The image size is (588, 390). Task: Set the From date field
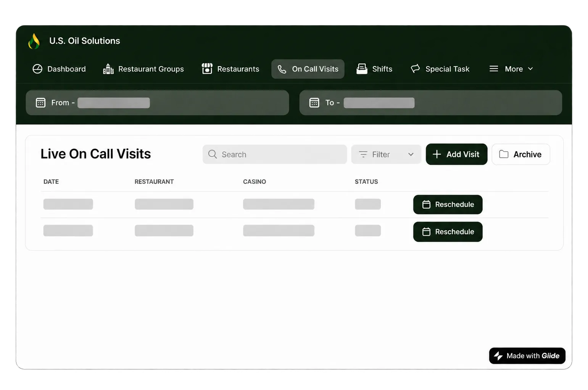pos(157,103)
